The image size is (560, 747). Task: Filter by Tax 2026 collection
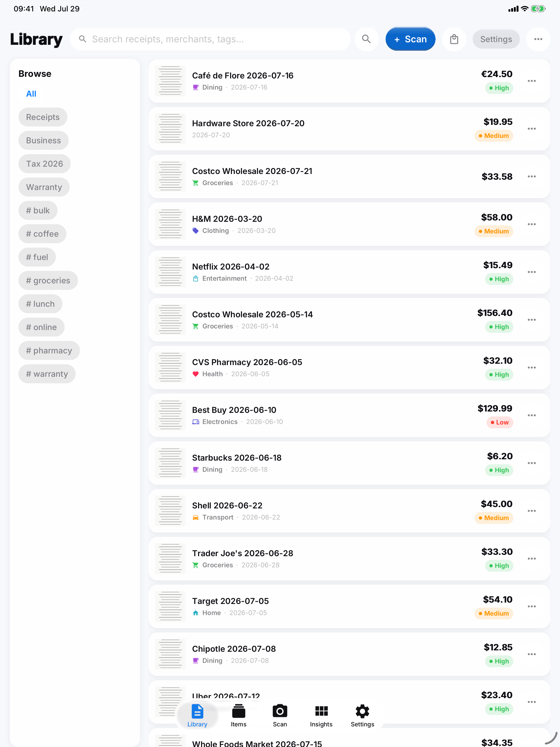pos(44,164)
